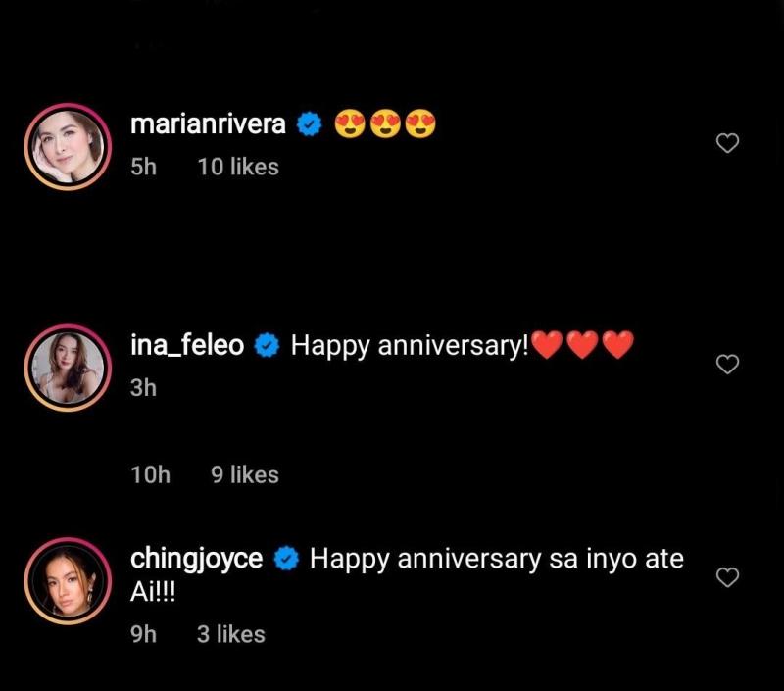Open the chingjoyce username link

coord(196,559)
